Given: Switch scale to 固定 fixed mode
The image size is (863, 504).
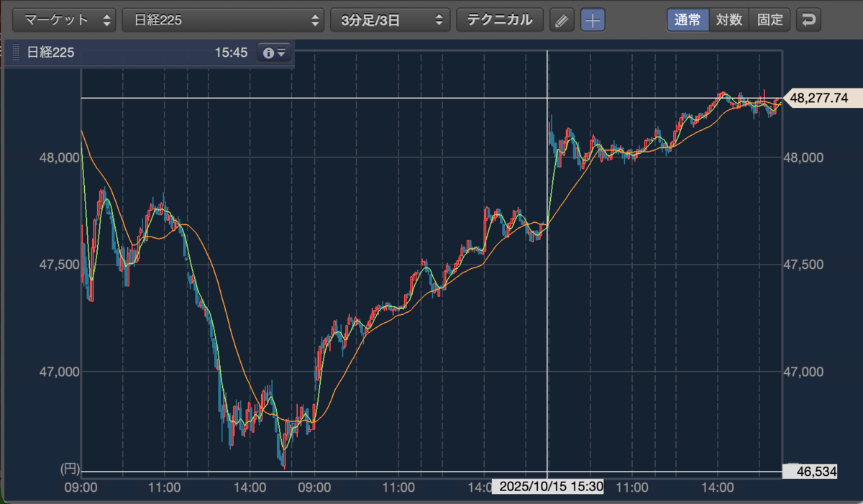Looking at the screenshot, I should click(770, 20).
